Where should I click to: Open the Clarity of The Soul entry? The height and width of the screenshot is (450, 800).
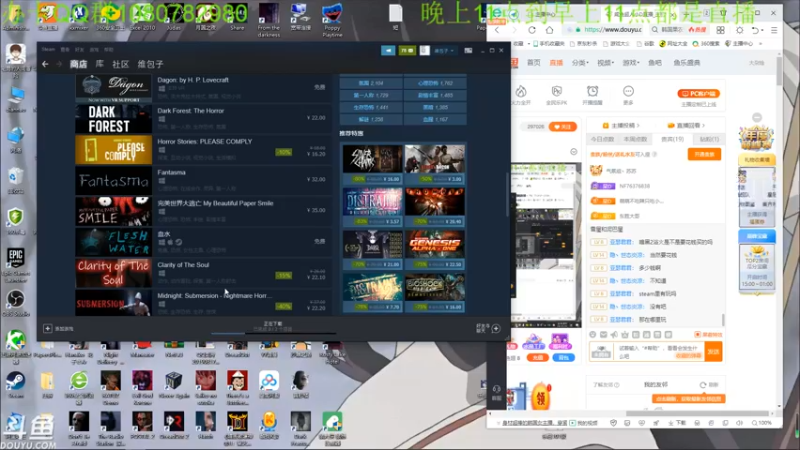coord(202,273)
